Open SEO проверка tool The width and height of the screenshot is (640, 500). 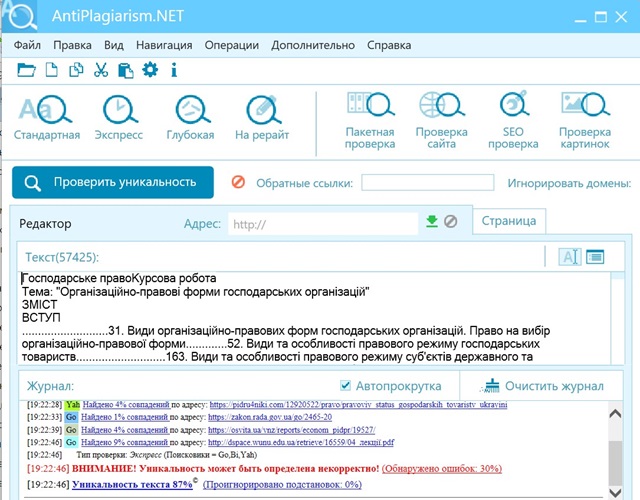(x=513, y=121)
